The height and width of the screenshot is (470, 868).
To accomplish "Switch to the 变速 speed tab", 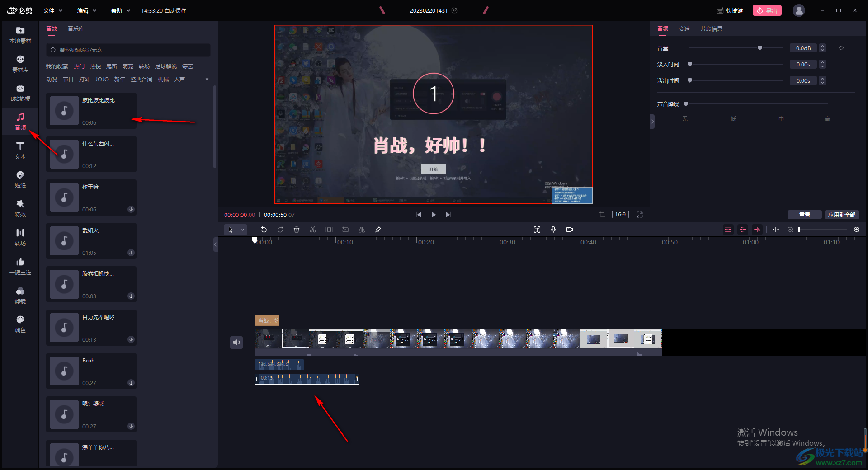I will [684, 28].
